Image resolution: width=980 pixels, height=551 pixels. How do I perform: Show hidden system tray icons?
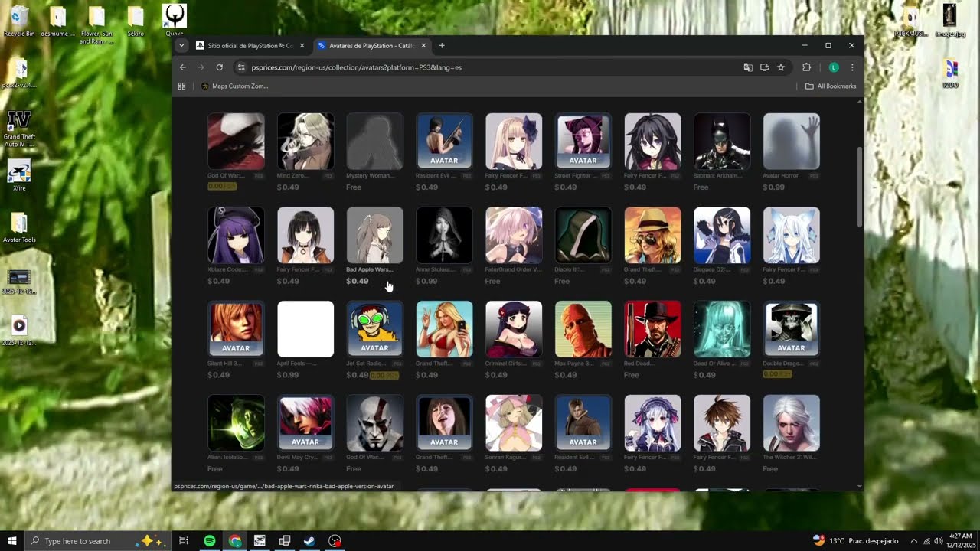[x=913, y=541]
